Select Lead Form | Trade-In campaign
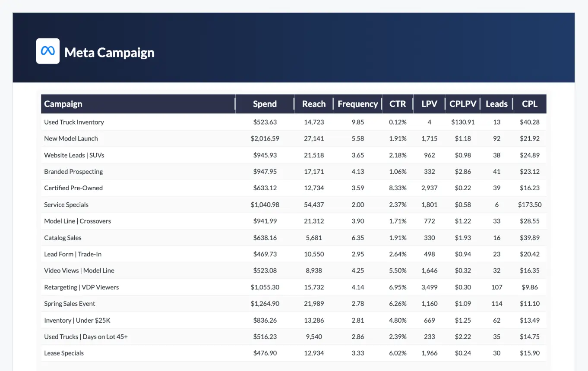Viewport: 588px width, 371px height. tap(73, 254)
